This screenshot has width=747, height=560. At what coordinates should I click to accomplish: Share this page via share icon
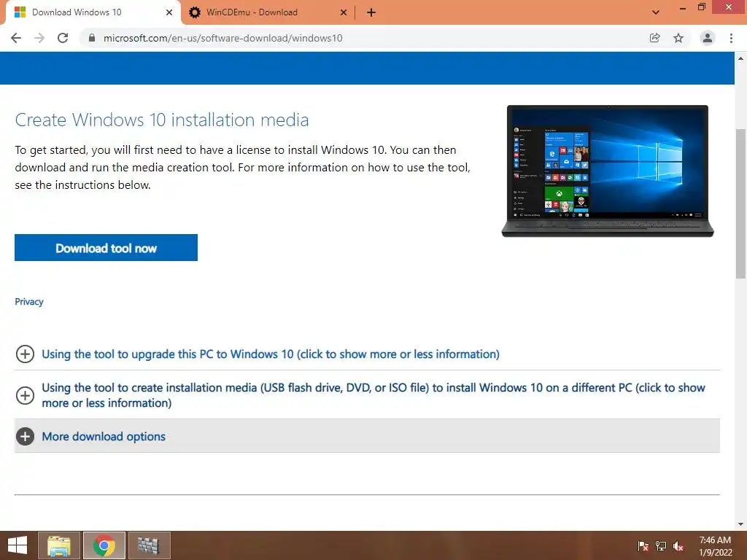point(655,38)
